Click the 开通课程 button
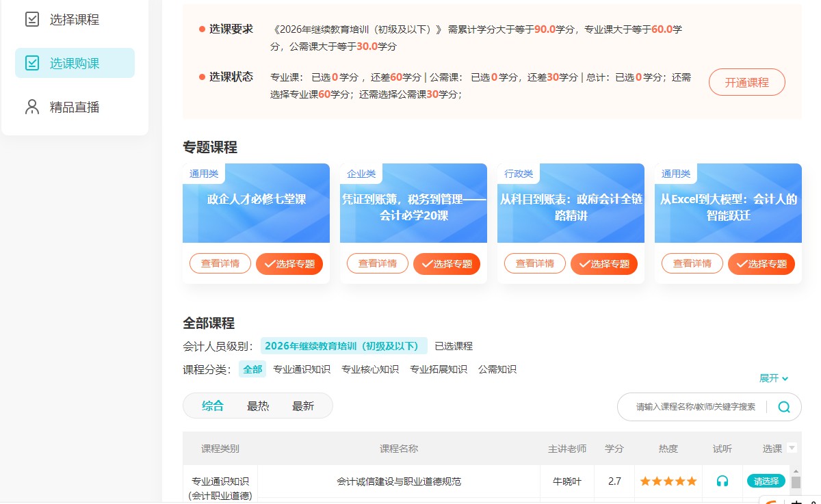Viewport: 821px width, 504px height. click(x=746, y=81)
